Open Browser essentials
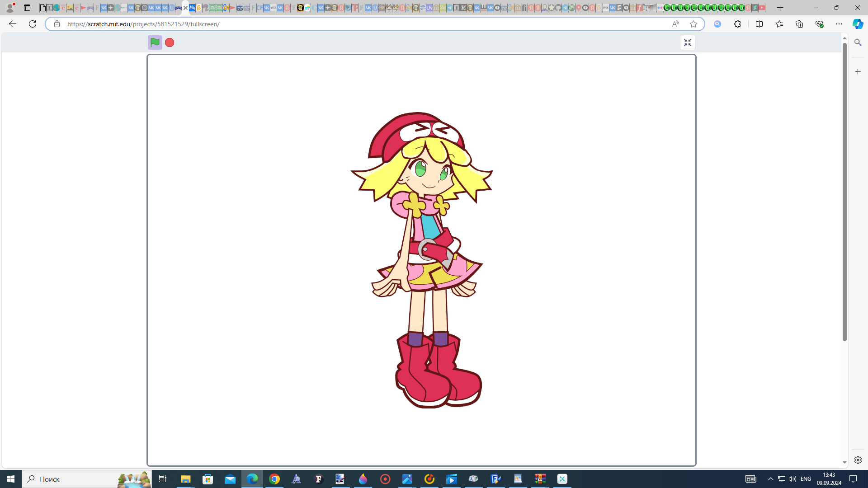 click(819, 24)
